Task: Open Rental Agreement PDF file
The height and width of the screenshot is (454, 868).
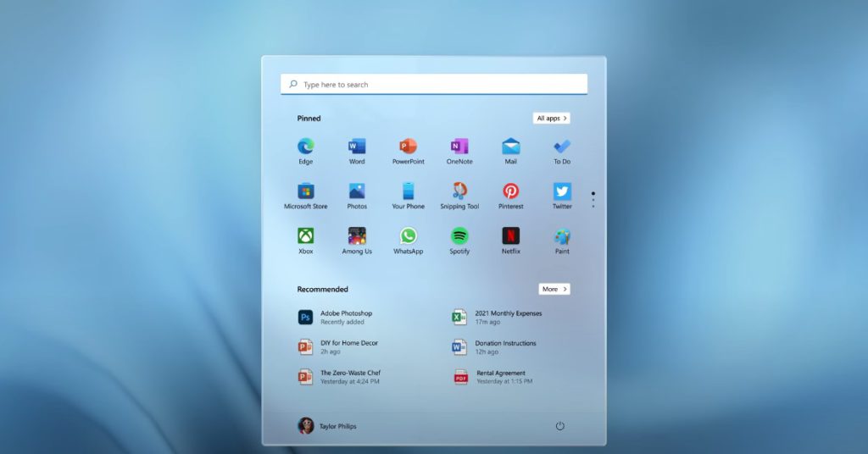Action: point(493,377)
